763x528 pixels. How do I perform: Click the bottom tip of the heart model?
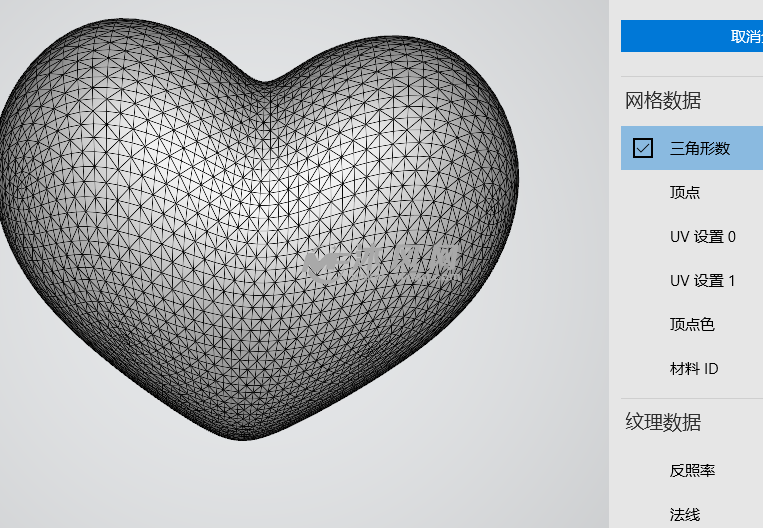(x=243, y=435)
